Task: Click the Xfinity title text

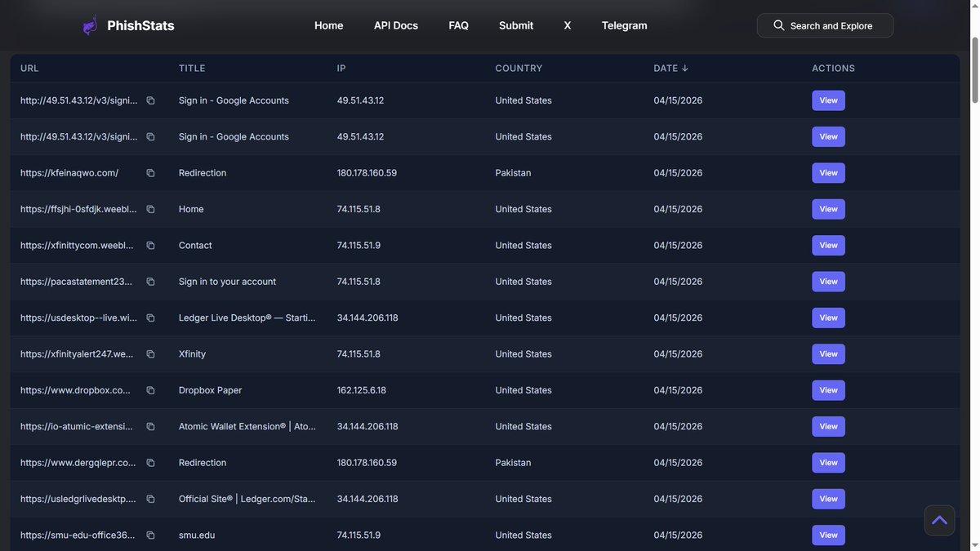Action: 192,354
